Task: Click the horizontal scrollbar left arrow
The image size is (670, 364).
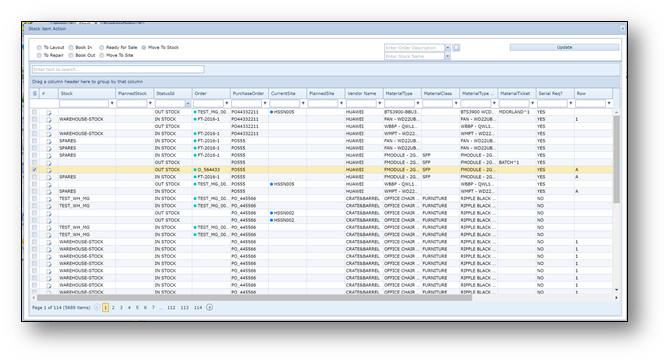Action: coord(34,297)
